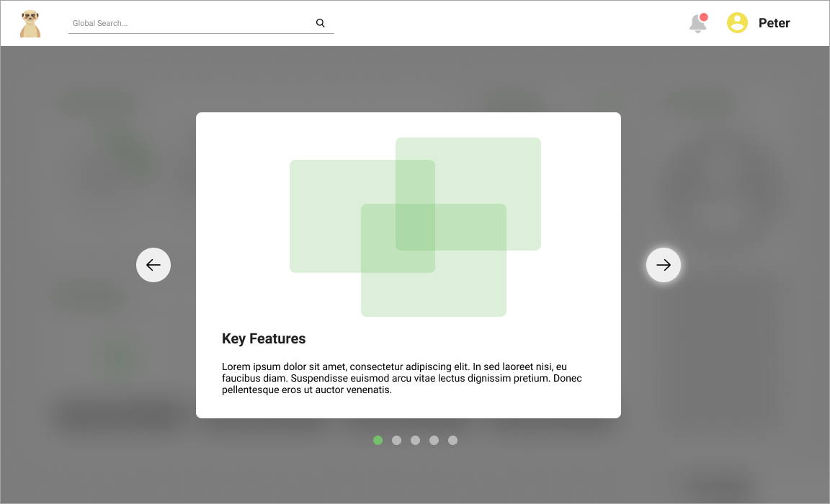Click the left green rectangle in illustration
Screen dimensions: 830x504
324,216
